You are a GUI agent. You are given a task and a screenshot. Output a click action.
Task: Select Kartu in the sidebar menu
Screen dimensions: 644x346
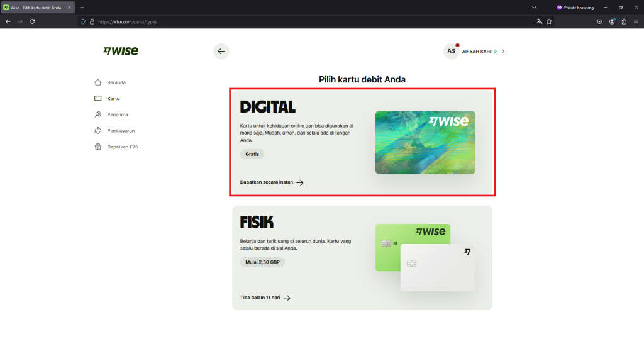coord(113,99)
